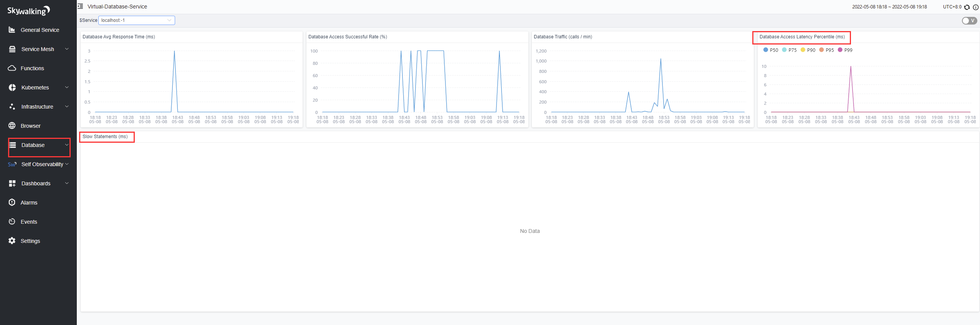
Task: Click the Skywalking logo
Action: [x=28, y=11]
